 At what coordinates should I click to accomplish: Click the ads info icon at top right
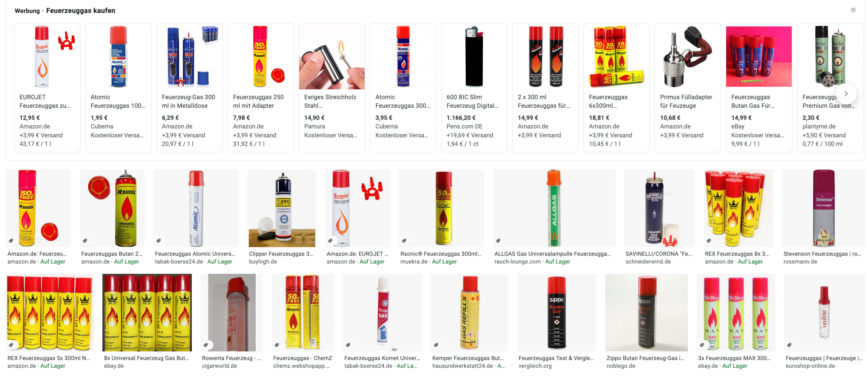[853, 10]
